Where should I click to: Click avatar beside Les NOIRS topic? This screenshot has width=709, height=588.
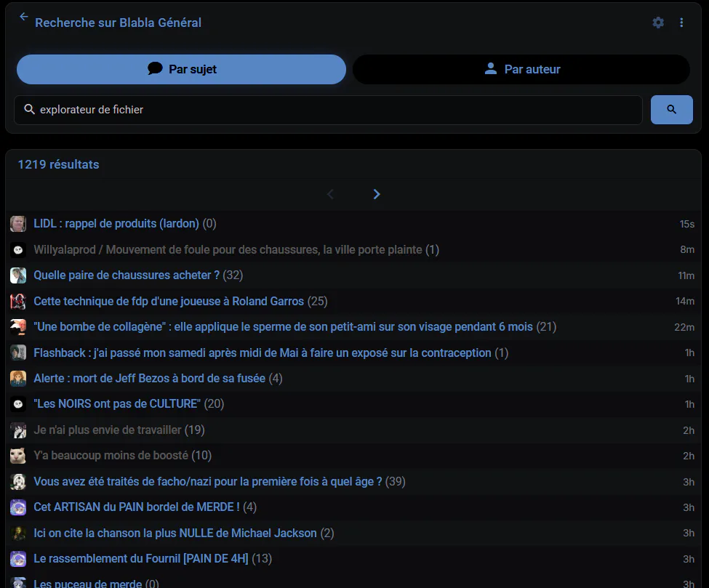pyautogui.click(x=18, y=404)
